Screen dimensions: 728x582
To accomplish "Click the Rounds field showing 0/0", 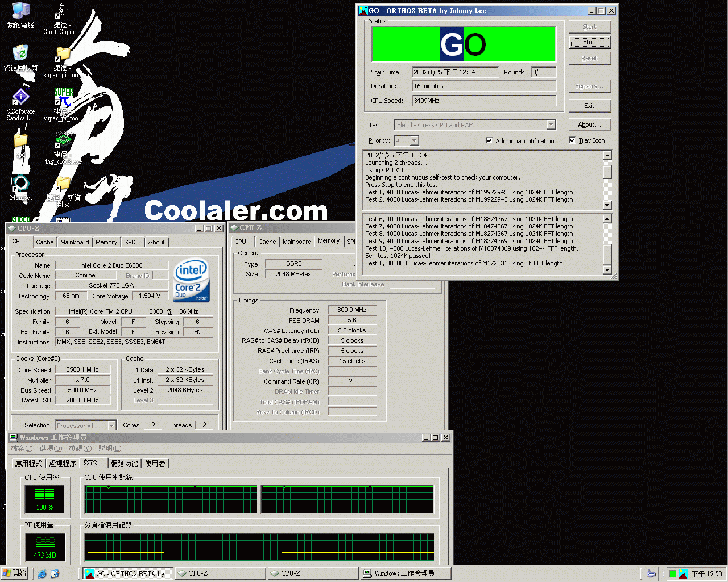I will 543,72.
